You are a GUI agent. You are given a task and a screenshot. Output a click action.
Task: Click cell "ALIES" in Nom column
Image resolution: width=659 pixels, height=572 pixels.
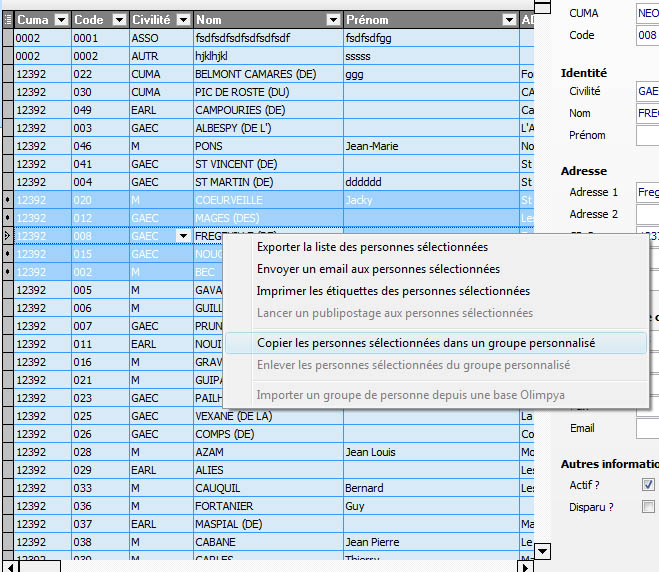[x=268, y=470]
